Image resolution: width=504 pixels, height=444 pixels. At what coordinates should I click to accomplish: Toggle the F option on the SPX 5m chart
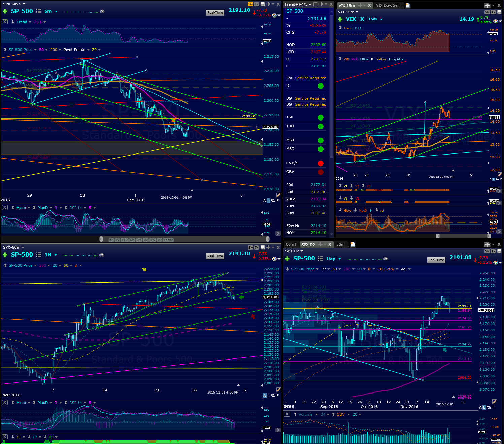point(277,201)
